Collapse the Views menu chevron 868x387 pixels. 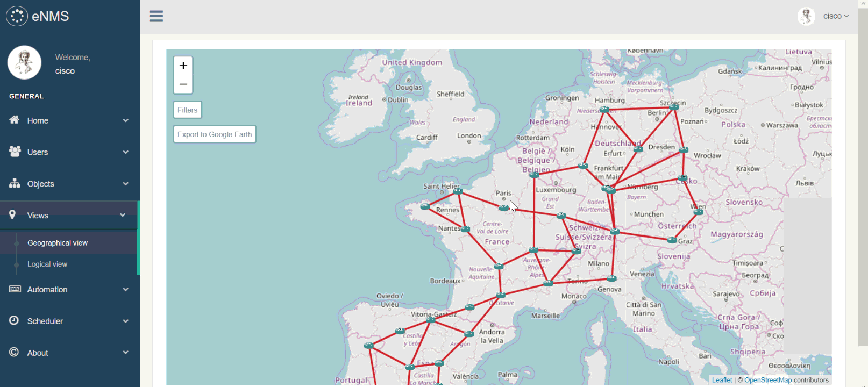123,215
